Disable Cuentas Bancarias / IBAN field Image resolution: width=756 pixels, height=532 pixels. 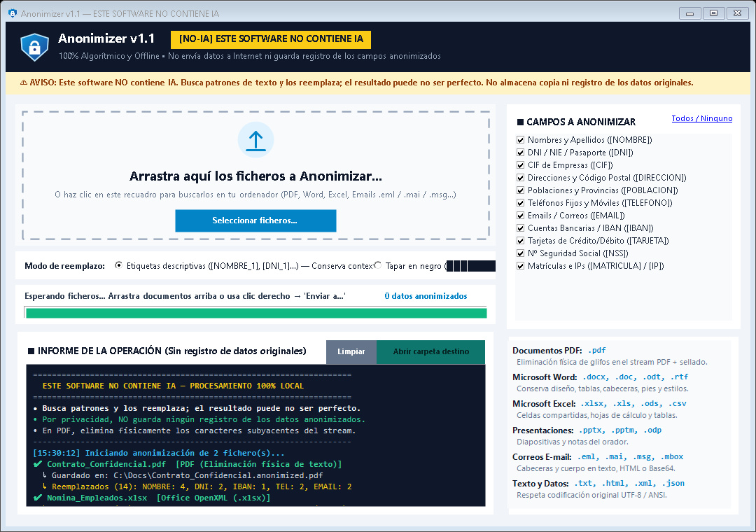[x=520, y=227]
